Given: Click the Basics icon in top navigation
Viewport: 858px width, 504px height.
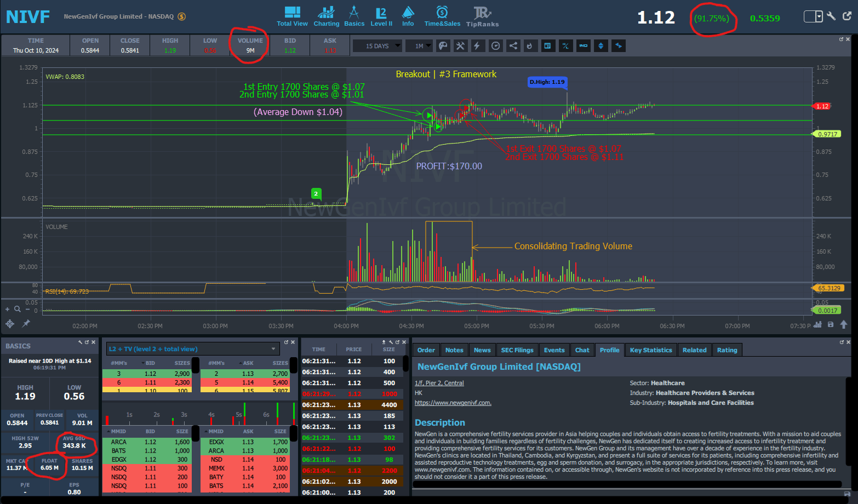Looking at the screenshot, I should pyautogui.click(x=354, y=15).
